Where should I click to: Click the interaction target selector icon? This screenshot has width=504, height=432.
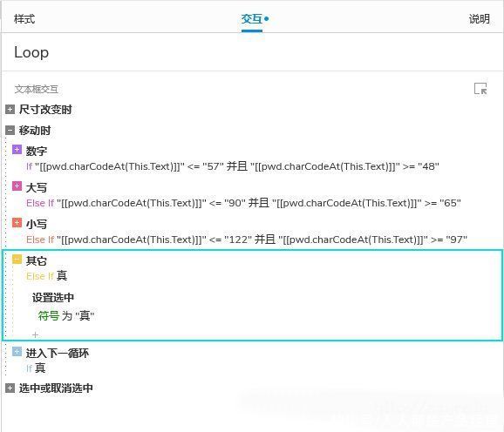(x=480, y=89)
